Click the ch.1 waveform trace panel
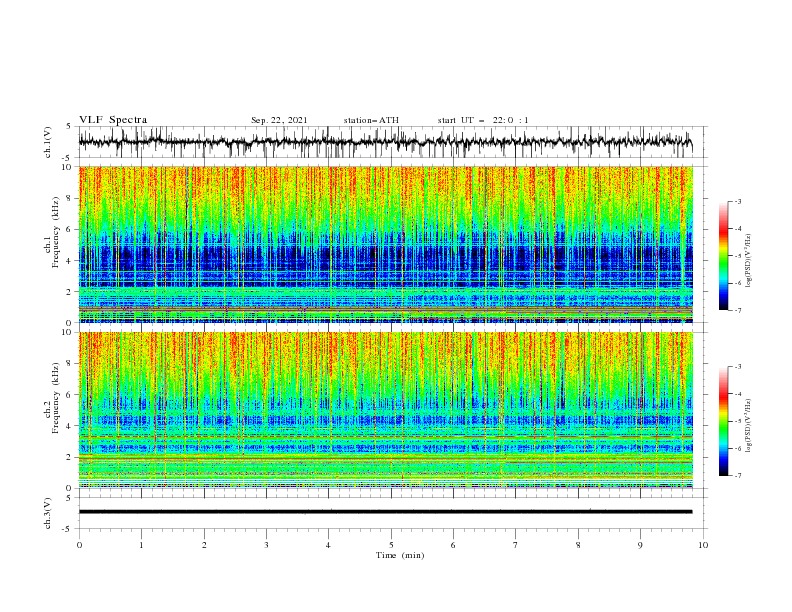The height and width of the screenshot is (612, 792). (392, 142)
